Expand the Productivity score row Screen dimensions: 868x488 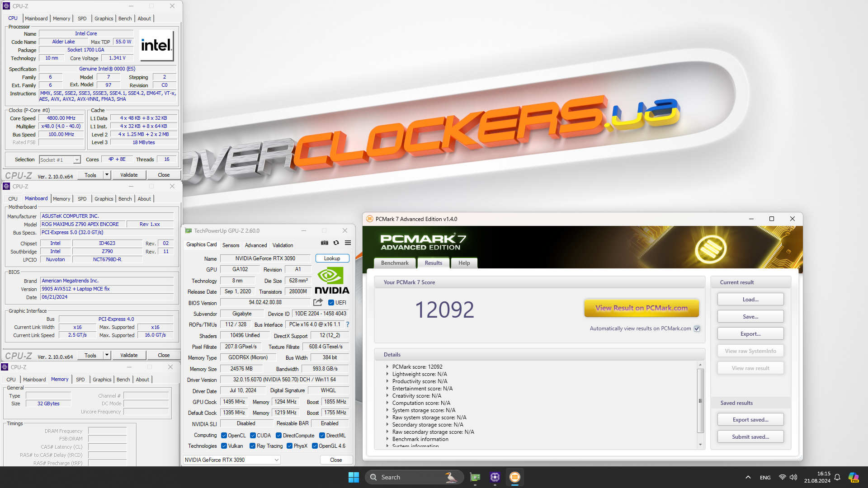[387, 381]
